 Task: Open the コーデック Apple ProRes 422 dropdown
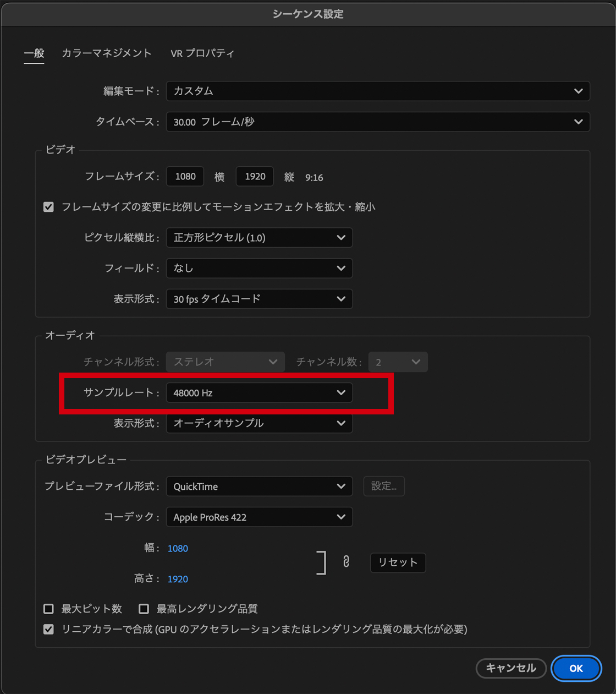tap(259, 517)
